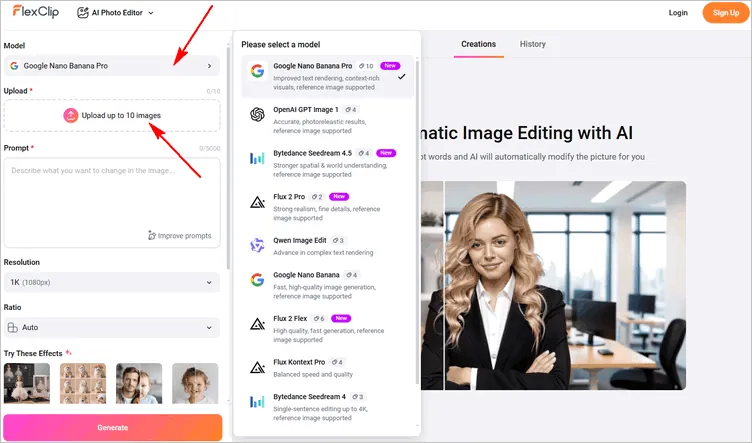The width and height of the screenshot is (752, 443).
Task: Open the Ratio Auto dropdown
Action: (x=112, y=327)
